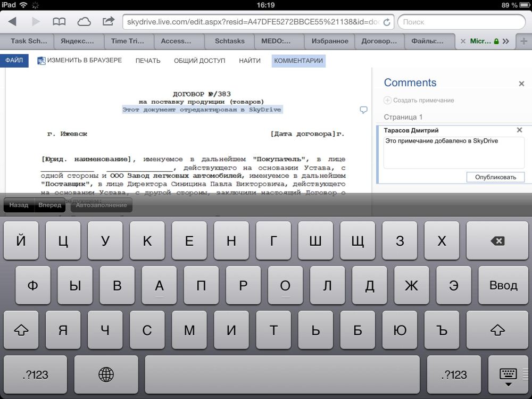Switch to the Яндекс tab

(x=77, y=41)
